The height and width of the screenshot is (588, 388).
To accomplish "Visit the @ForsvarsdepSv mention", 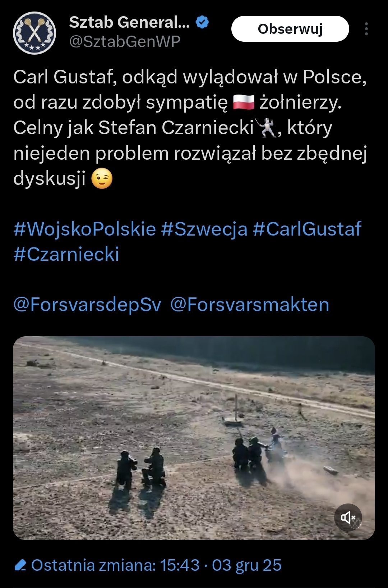I will click(87, 305).
